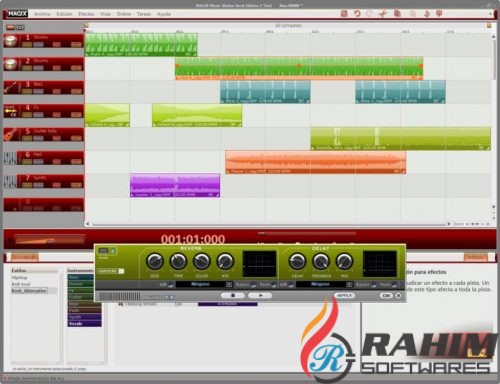Click the grey view button above track 1
Screen dimensions: 500x384
coord(20,27)
